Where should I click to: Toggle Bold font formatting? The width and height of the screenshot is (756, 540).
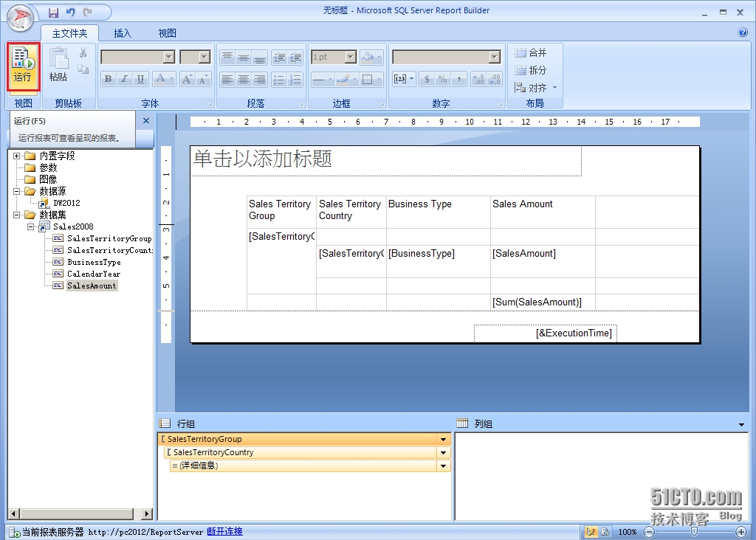[108, 79]
